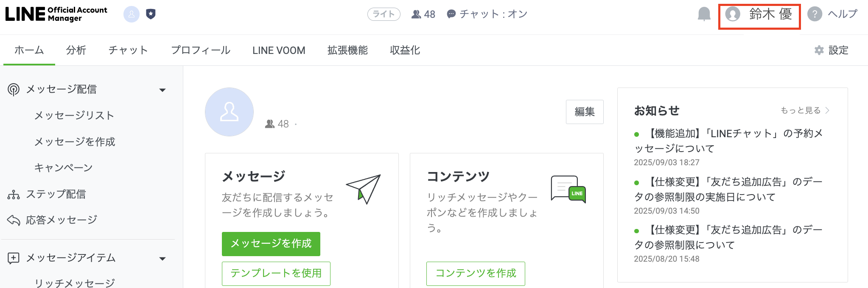The image size is (868, 288).
Task: Open the LINE VOOM tab
Action: pos(279,50)
